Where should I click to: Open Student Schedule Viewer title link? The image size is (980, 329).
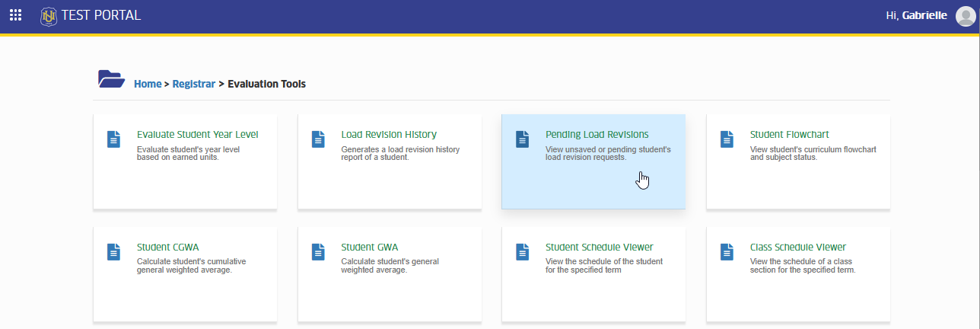tap(600, 248)
